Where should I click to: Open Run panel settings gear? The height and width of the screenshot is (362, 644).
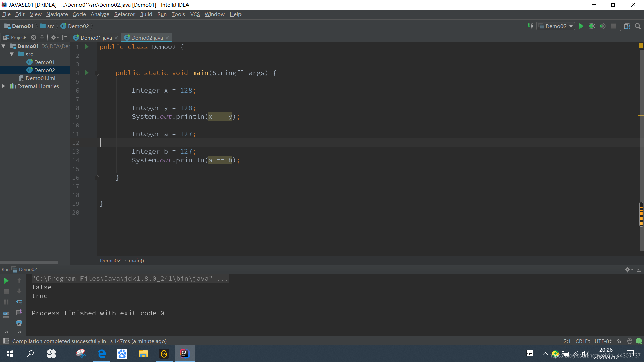tap(629, 269)
